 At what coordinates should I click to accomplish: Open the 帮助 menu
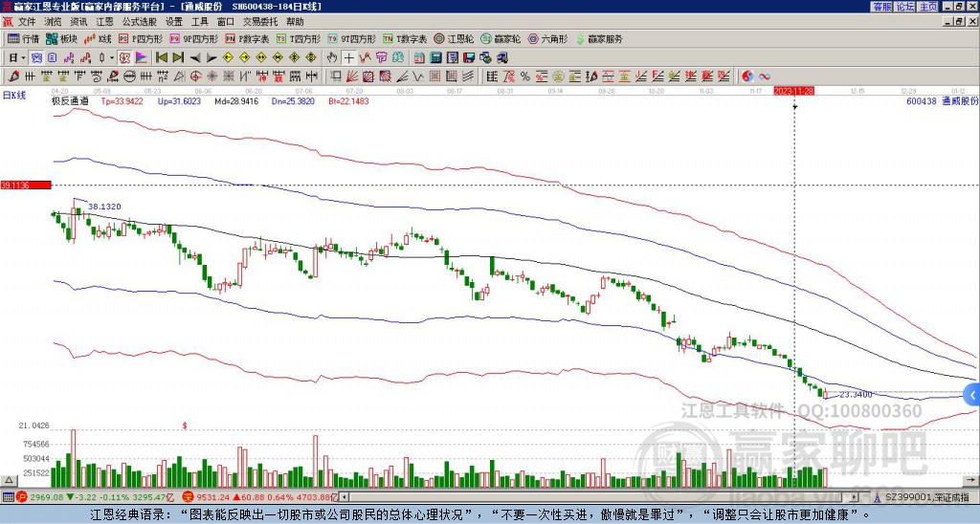point(295,22)
